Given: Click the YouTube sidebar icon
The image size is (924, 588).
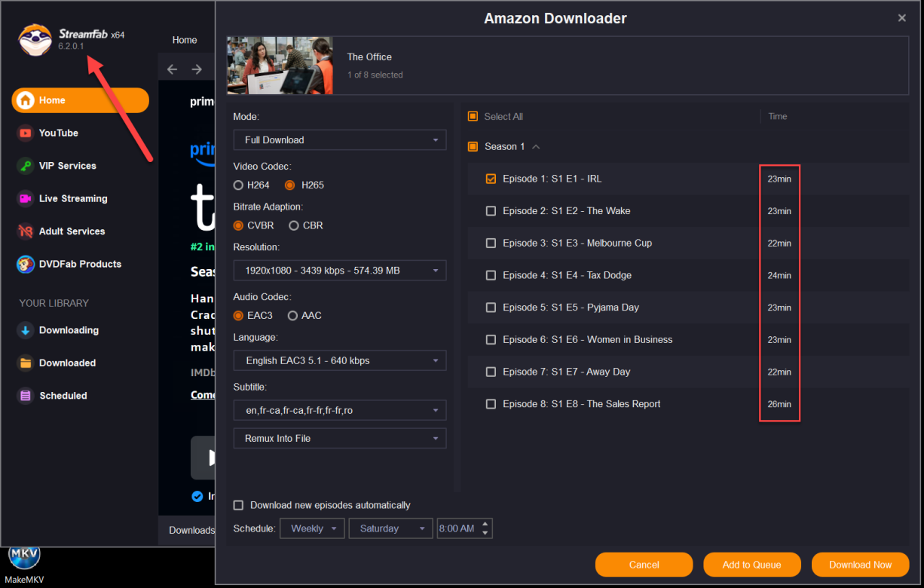Looking at the screenshot, I should point(26,133).
